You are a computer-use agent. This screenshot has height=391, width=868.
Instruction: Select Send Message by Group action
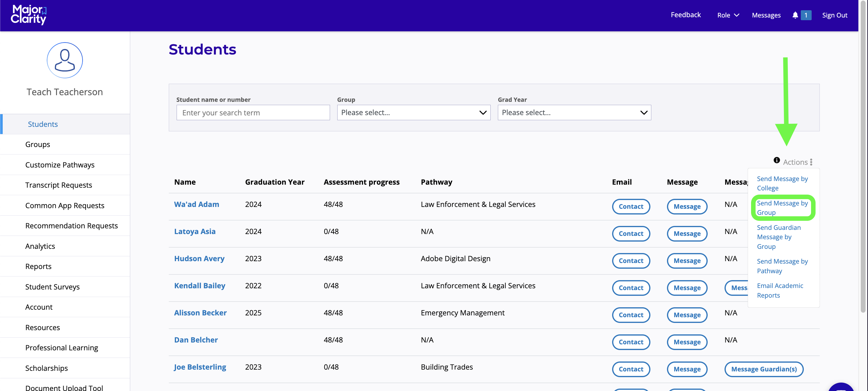(782, 208)
